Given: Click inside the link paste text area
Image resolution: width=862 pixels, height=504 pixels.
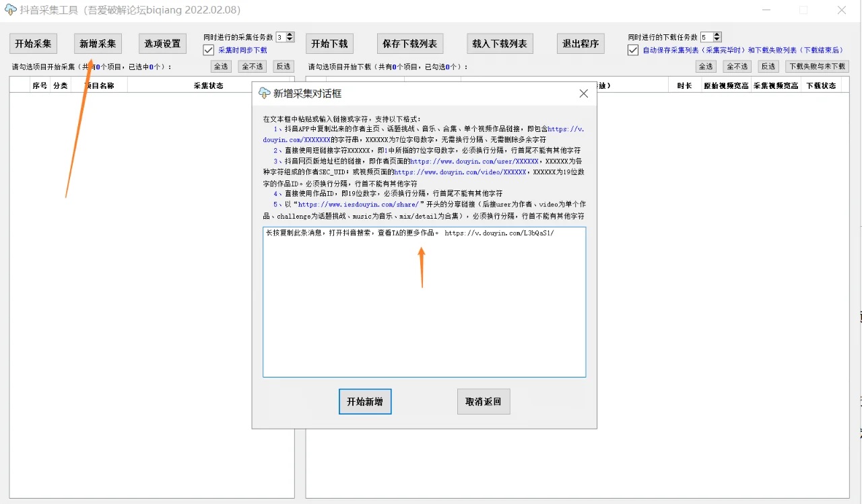Looking at the screenshot, I should 424,303.
